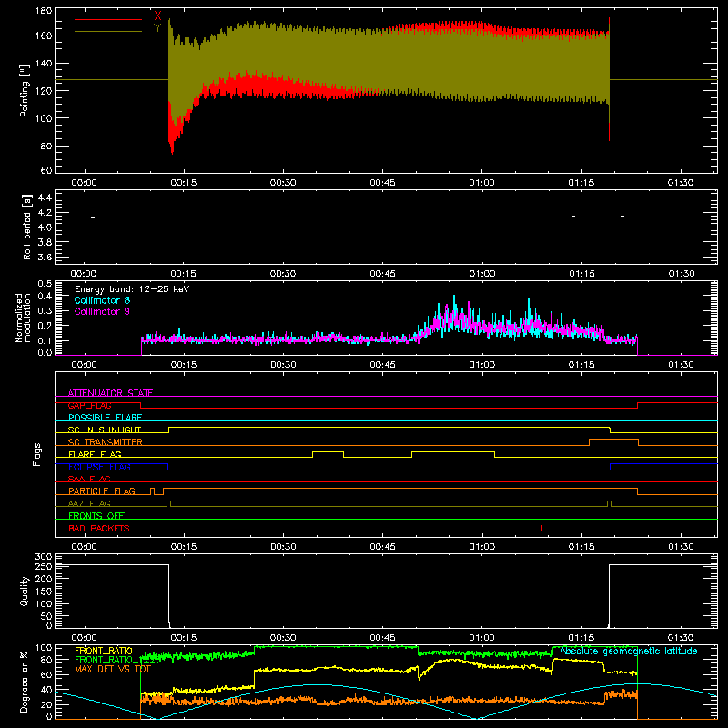The width and height of the screenshot is (728, 728).
Task: Select the Energy band: 12-25 keV label
Action: [x=132, y=289]
